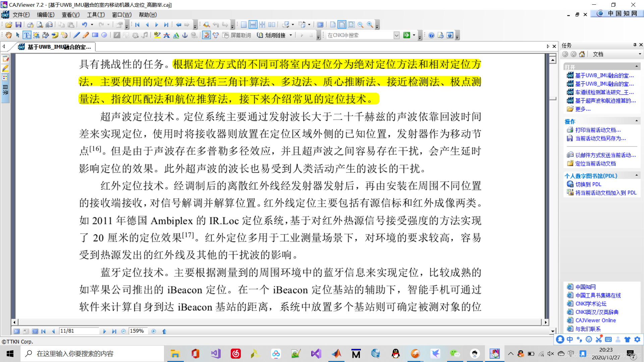Activate the text selection tool

pos(27,35)
